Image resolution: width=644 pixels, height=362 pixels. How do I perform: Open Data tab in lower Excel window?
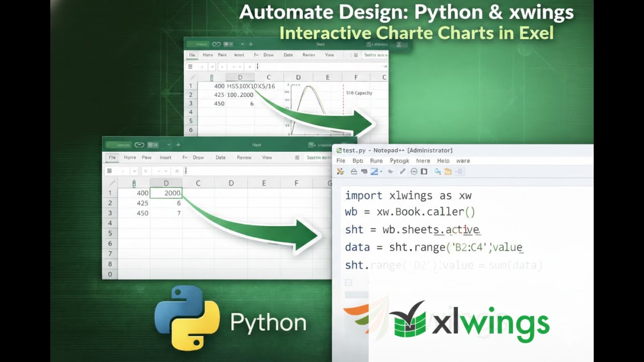pos(220,157)
